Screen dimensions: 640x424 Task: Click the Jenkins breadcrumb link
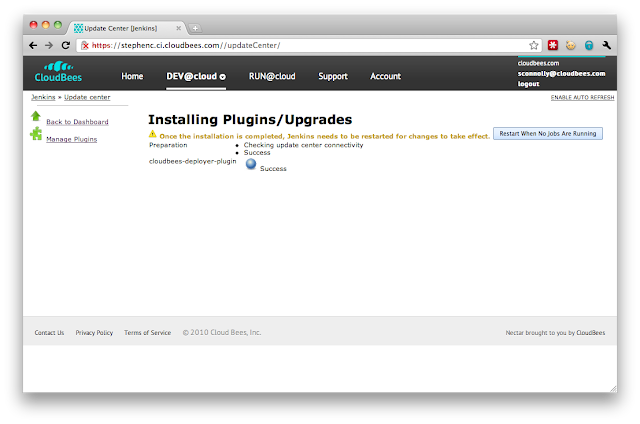(43, 97)
